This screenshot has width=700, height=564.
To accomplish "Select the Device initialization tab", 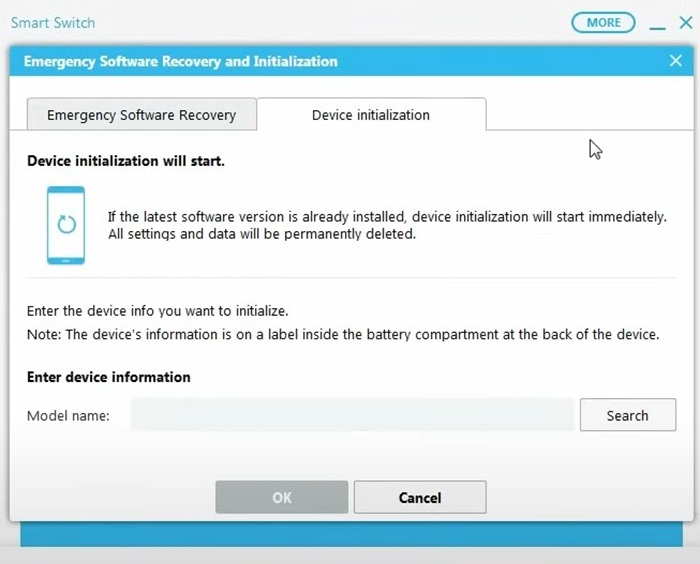I will click(x=371, y=115).
